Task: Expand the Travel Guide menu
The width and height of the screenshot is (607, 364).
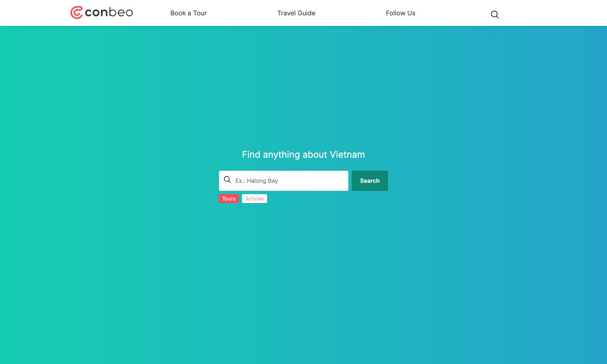Action: click(296, 13)
